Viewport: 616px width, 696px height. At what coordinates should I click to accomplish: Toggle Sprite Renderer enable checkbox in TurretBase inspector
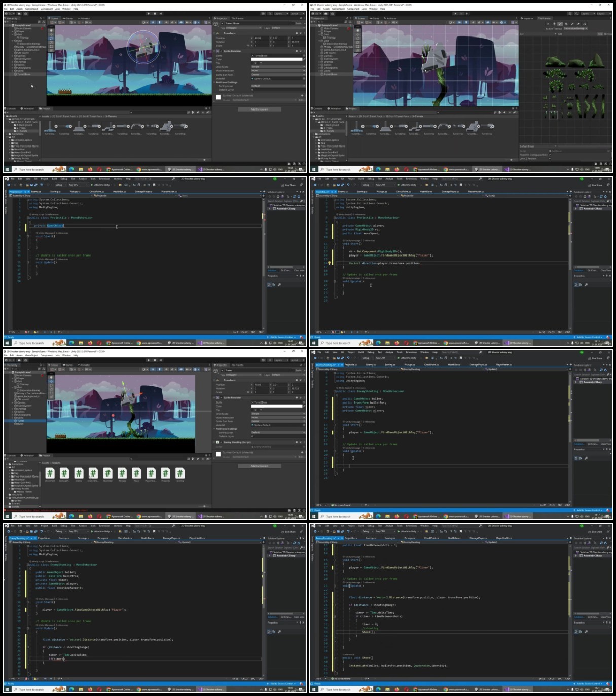[221, 51]
